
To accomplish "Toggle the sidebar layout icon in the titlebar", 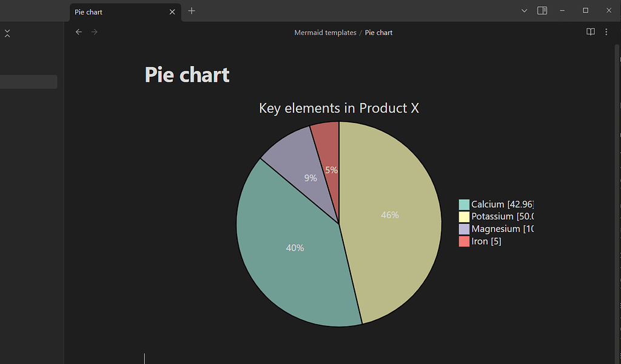I will click(542, 10).
